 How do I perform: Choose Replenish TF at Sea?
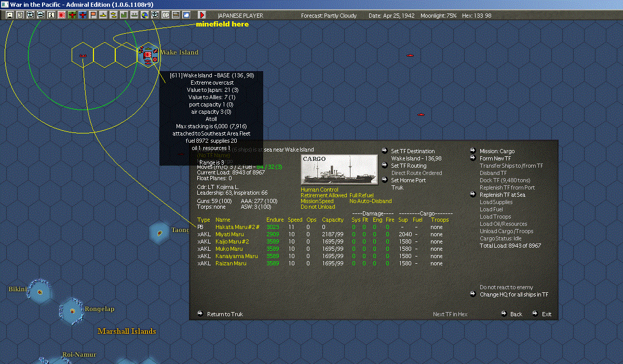503,195
